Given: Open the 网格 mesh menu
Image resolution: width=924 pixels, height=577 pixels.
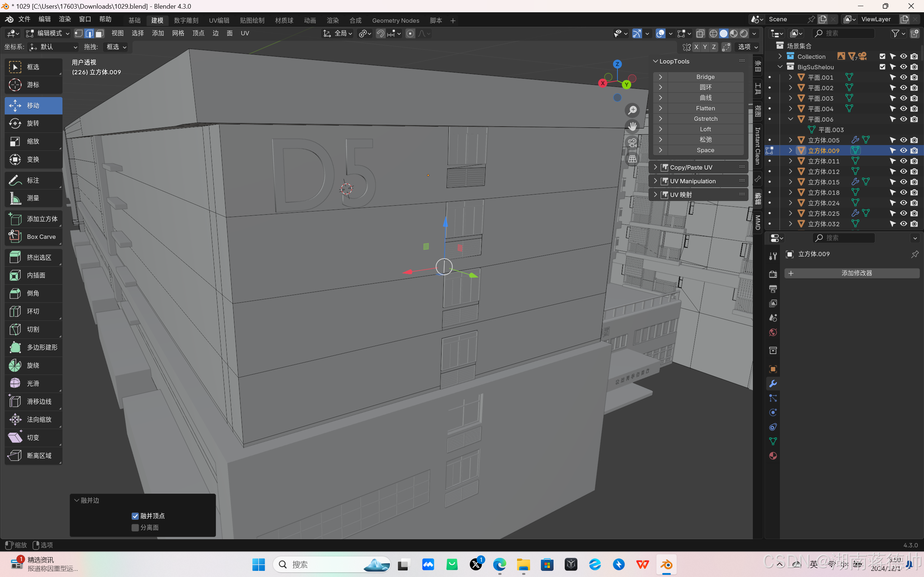Looking at the screenshot, I should point(178,34).
